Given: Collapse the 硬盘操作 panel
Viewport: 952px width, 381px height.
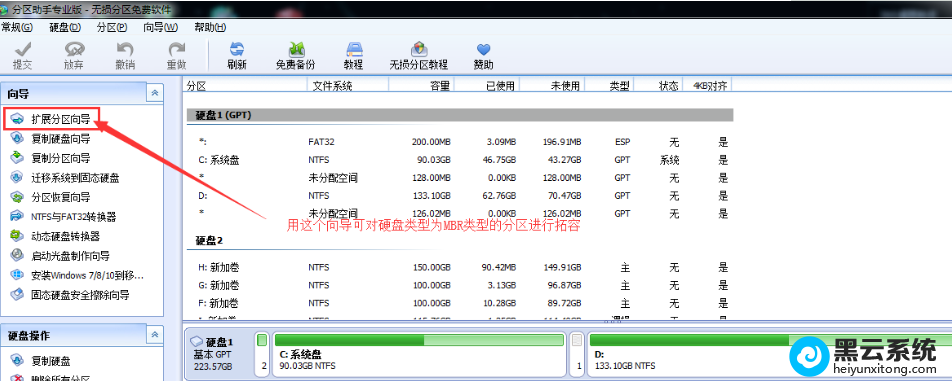Looking at the screenshot, I should 155,335.
